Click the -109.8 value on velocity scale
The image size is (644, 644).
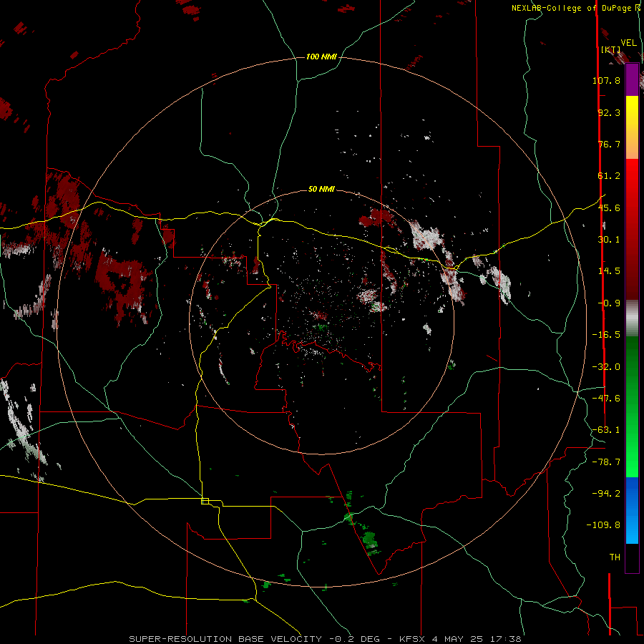[x=603, y=525]
